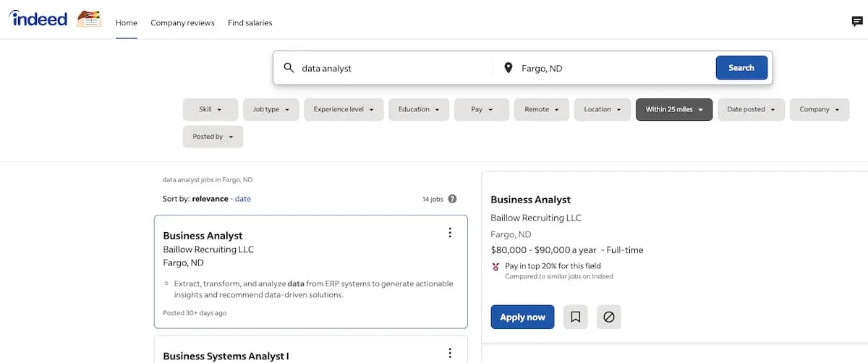The height and width of the screenshot is (363, 868).
Task: Click 'Compared to similar jobs on Indeed' text
Action: tap(559, 276)
